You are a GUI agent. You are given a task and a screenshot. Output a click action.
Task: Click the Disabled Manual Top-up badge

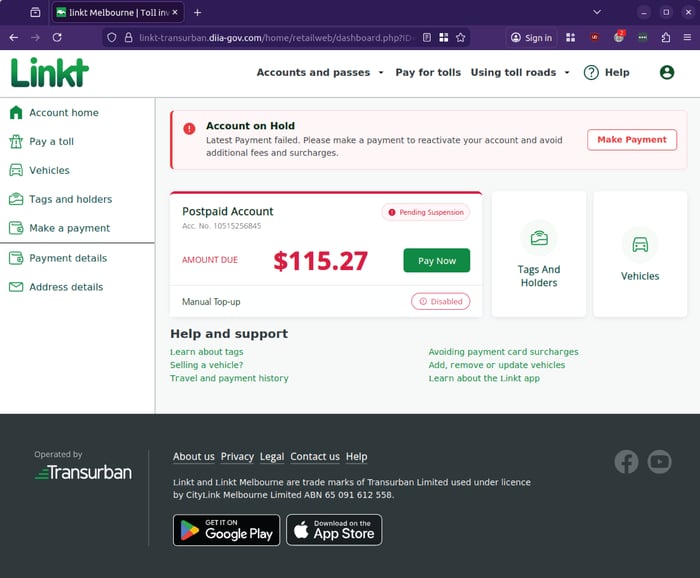click(x=440, y=301)
